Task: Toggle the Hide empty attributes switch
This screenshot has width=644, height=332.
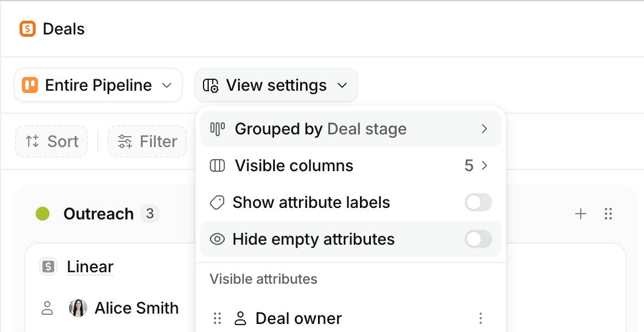Action: point(478,239)
